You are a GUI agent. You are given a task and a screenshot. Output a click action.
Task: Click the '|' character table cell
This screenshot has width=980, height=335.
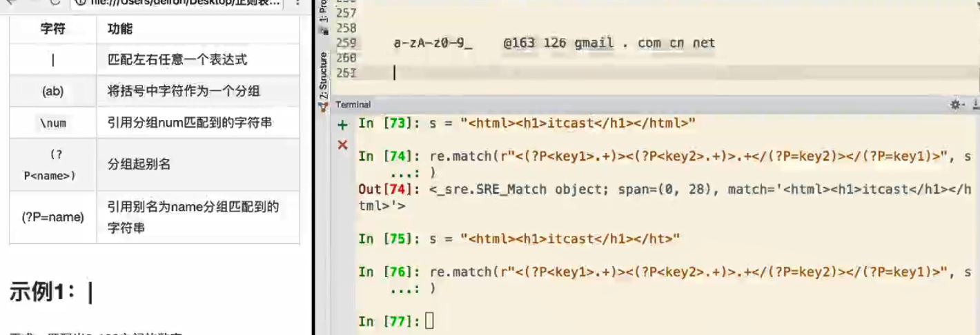[53, 60]
